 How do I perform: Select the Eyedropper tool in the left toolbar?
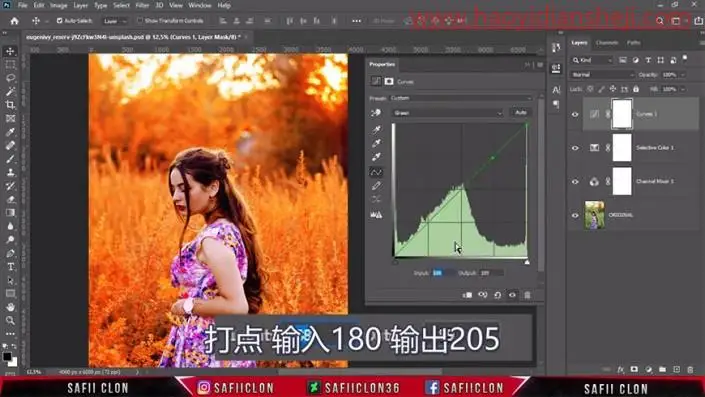point(10,132)
